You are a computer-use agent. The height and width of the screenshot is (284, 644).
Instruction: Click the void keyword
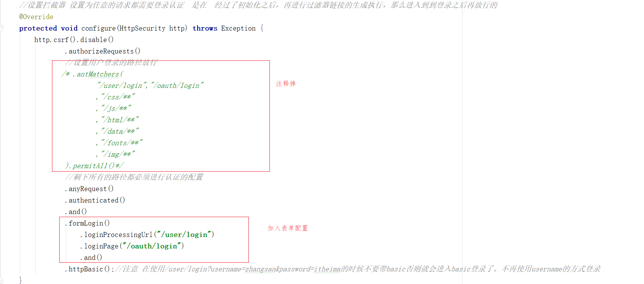tap(69, 28)
